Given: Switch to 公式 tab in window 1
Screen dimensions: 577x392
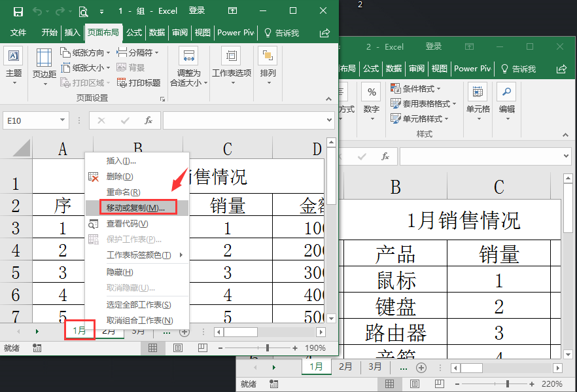Looking at the screenshot, I should [134, 33].
